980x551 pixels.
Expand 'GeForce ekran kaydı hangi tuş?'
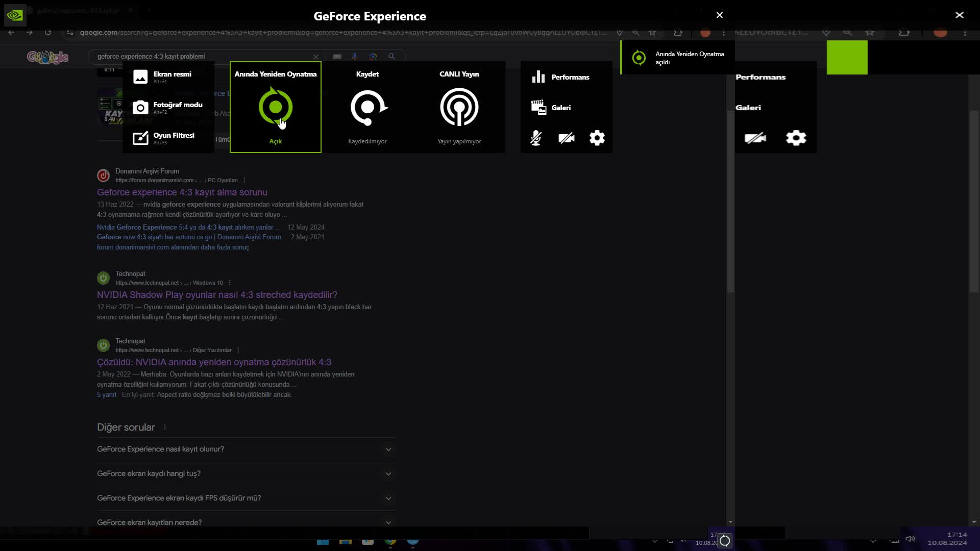click(246, 474)
